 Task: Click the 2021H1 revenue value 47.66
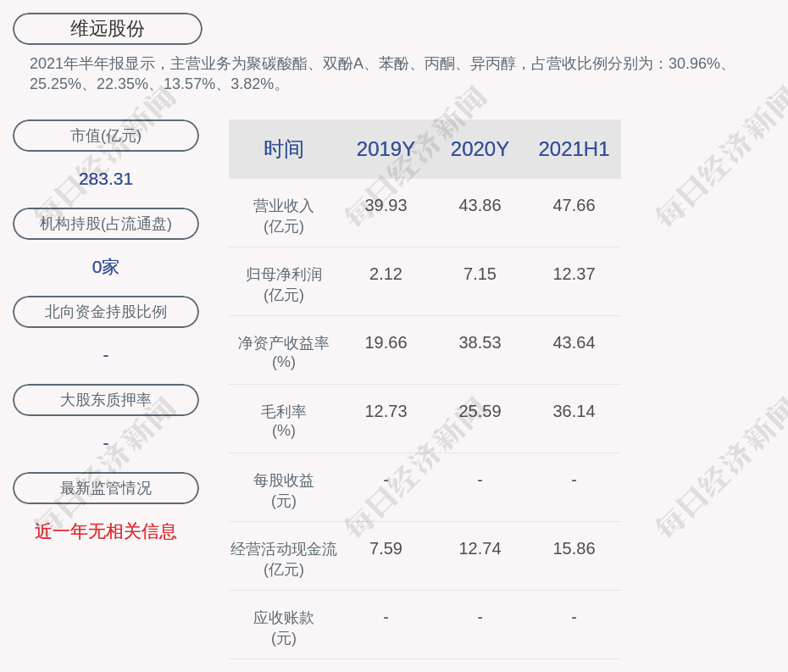point(574,206)
